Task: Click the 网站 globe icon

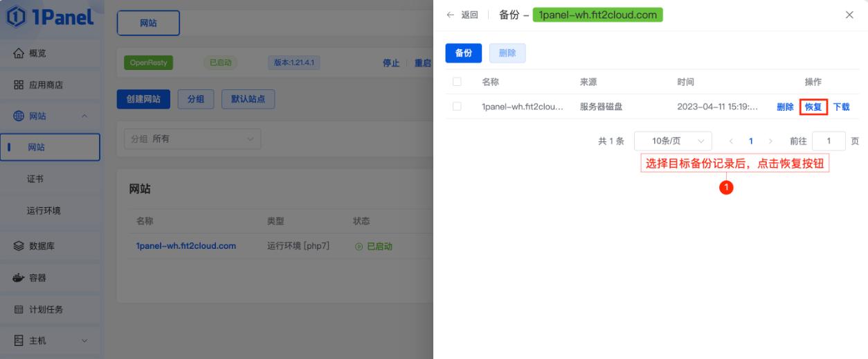Action: click(x=19, y=116)
